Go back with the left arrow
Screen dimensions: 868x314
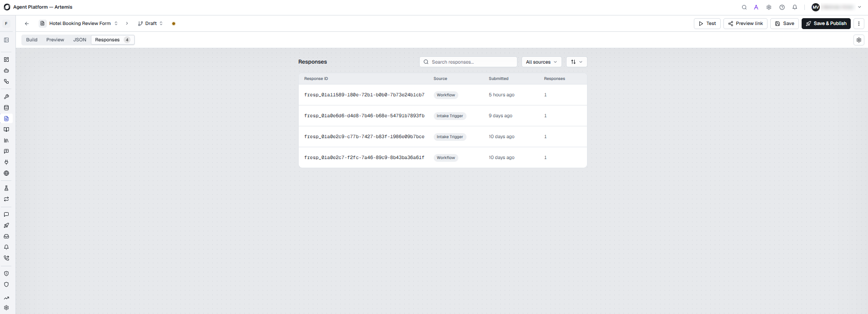click(x=27, y=24)
